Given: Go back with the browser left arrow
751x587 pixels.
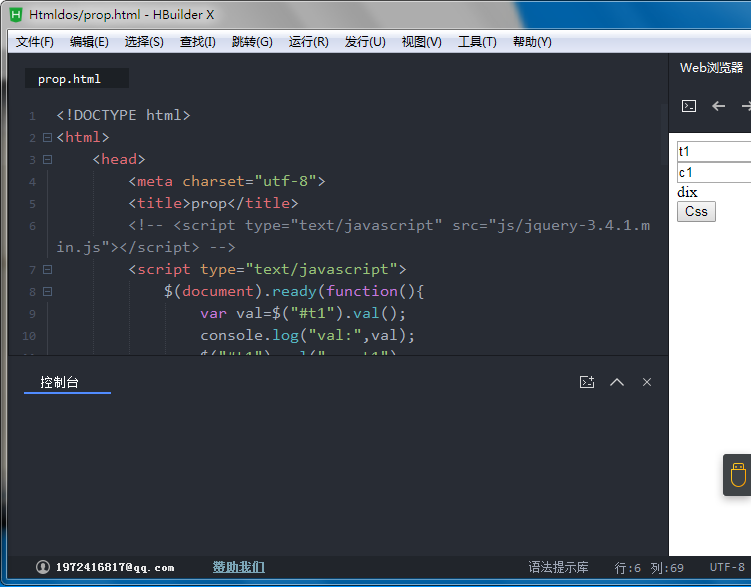Looking at the screenshot, I should click(718, 106).
